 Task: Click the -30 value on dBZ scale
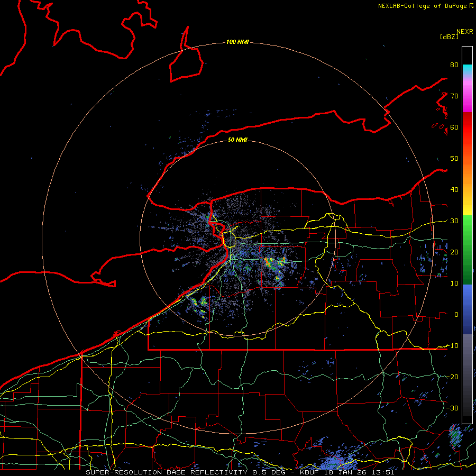452,408
